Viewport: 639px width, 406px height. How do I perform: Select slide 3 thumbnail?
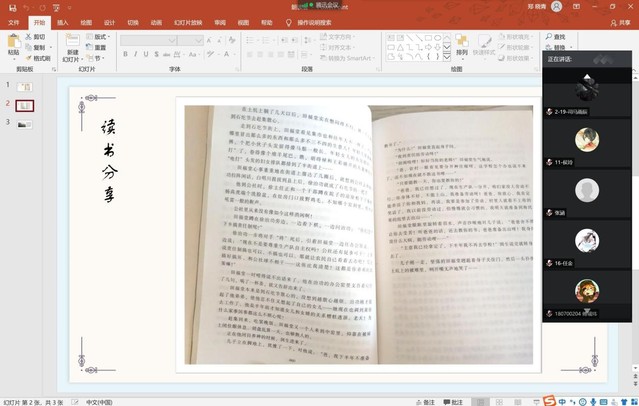coord(25,124)
